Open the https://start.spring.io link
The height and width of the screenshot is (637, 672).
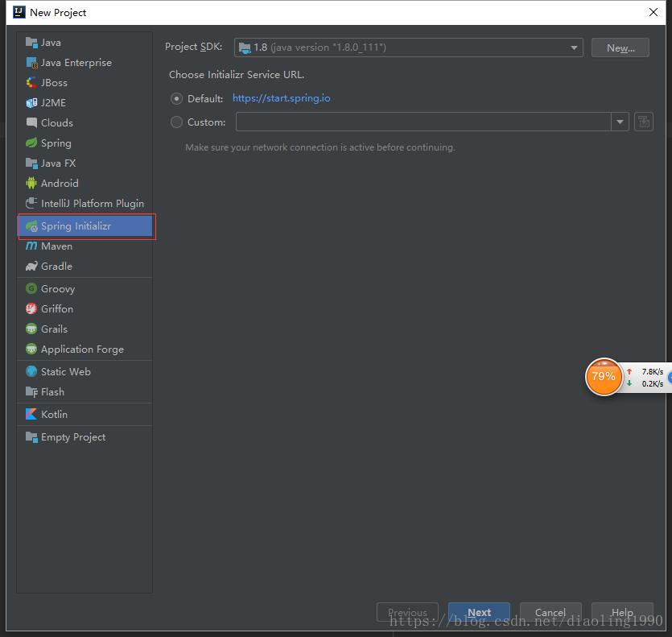[281, 98]
